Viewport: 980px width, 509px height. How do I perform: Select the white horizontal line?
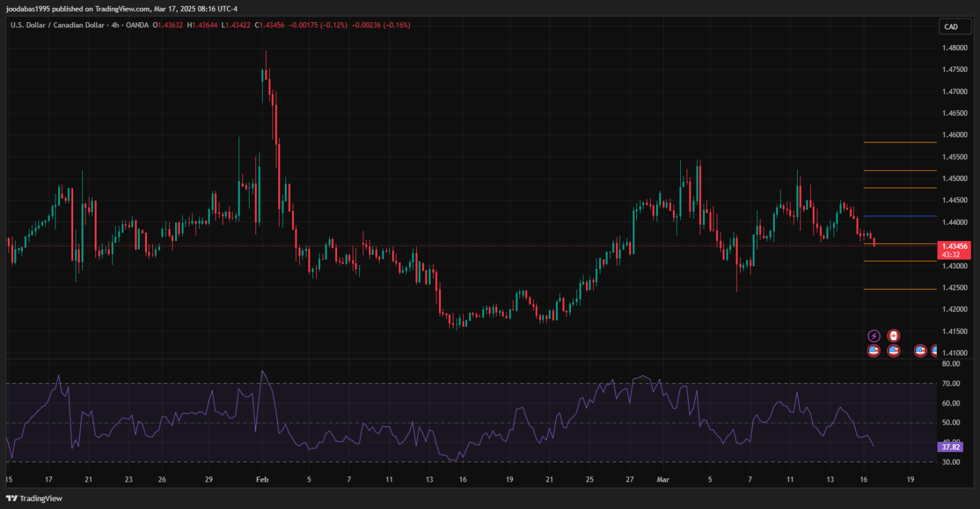point(900,261)
